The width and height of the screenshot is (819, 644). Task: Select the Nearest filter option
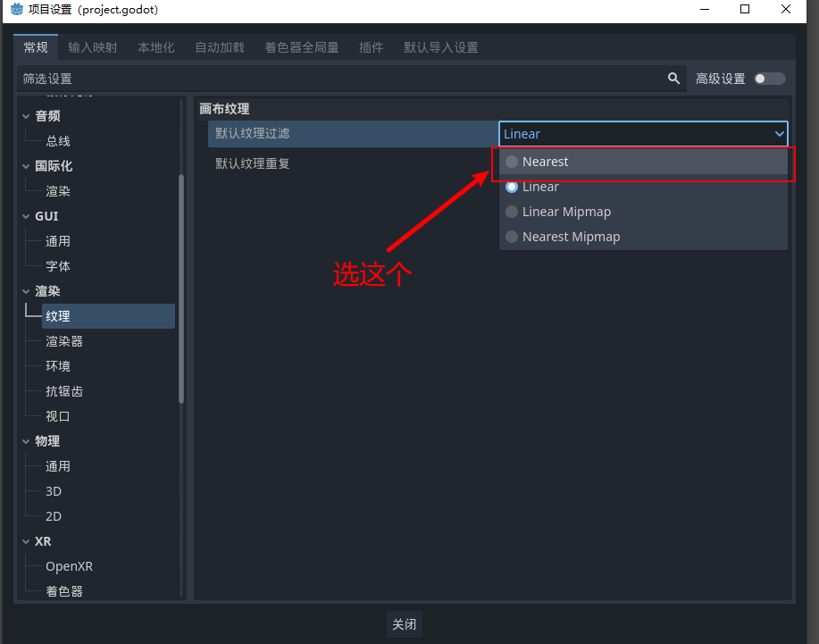(x=643, y=162)
